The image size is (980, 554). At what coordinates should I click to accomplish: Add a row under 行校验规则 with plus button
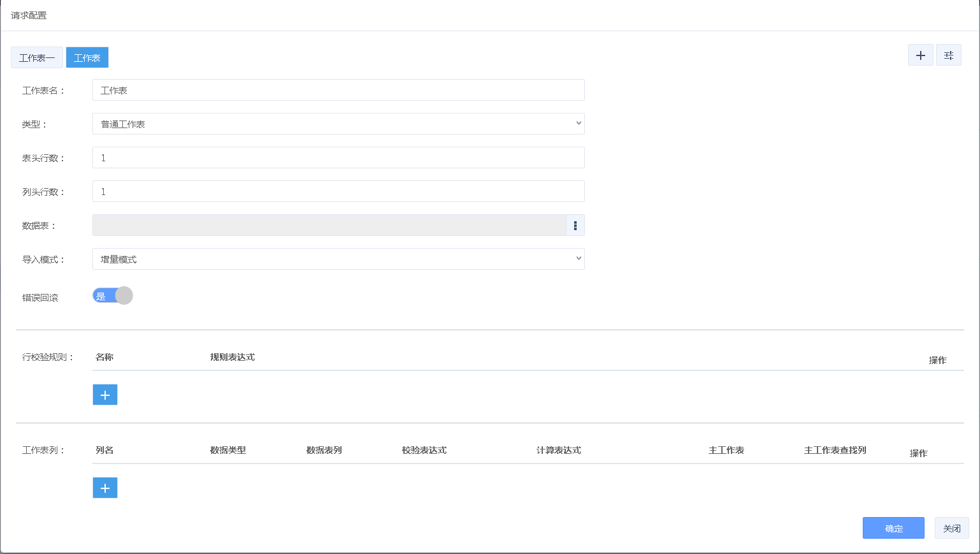105,395
